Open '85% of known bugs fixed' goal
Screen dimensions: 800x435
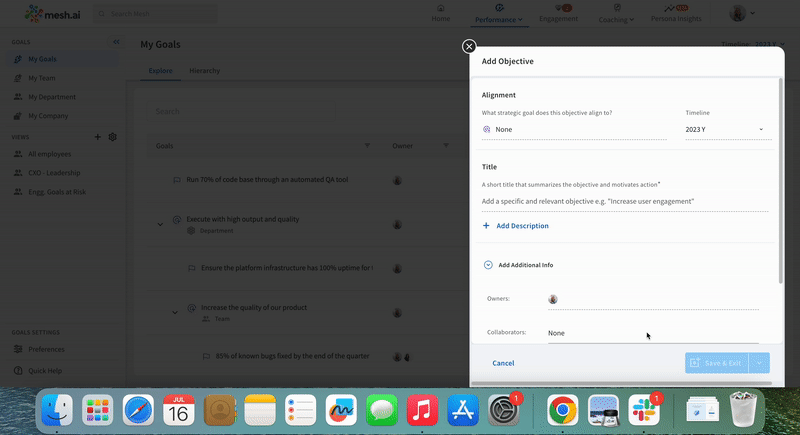click(292, 356)
